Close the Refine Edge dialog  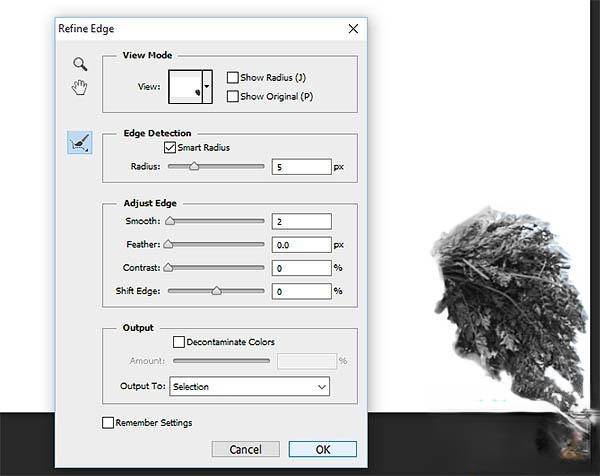[x=352, y=29]
